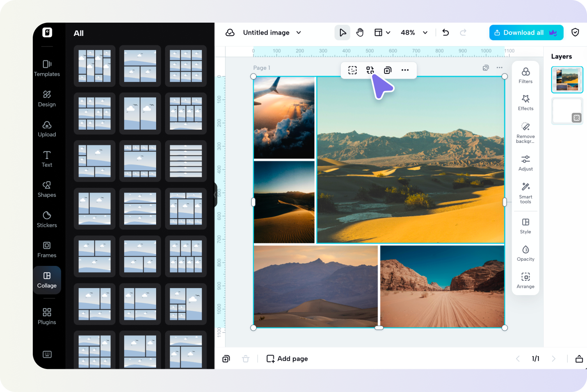This screenshot has height=392, width=587.
Task: Click the Layers panel heading
Action: [561, 57]
